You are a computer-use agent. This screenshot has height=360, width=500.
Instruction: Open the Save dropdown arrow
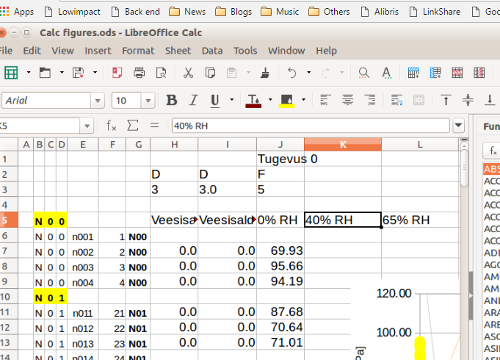(x=95, y=72)
